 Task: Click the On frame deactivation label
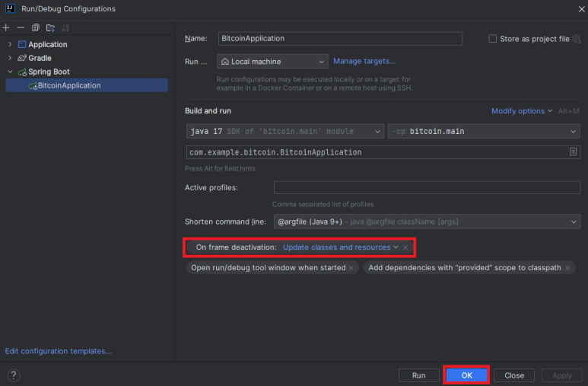click(236, 247)
